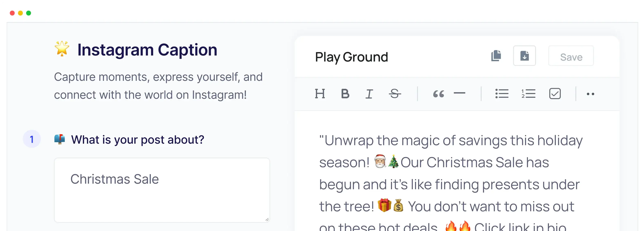644x231 pixels.
Task: Open the more formatting options menu
Action: click(x=591, y=94)
